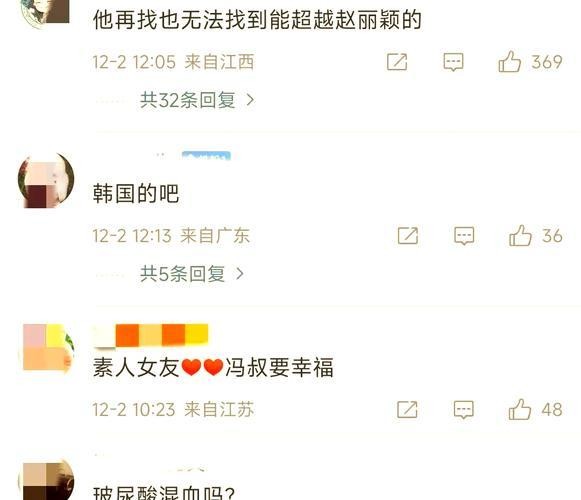Image resolution: width=581 pixels, height=500 pixels.
Task: Select the comment 素人女友 冯叔要幸福
Action: click(213, 367)
